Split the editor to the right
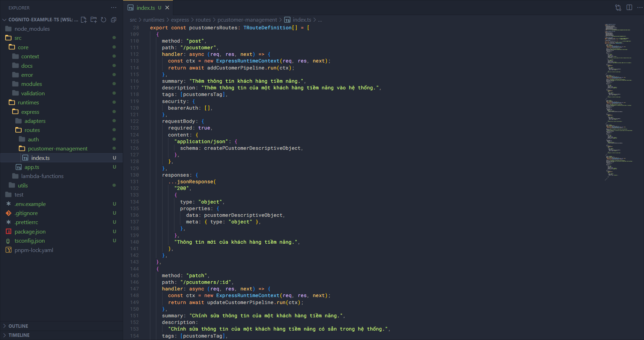Screen dimensions: 644x340 [629, 8]
